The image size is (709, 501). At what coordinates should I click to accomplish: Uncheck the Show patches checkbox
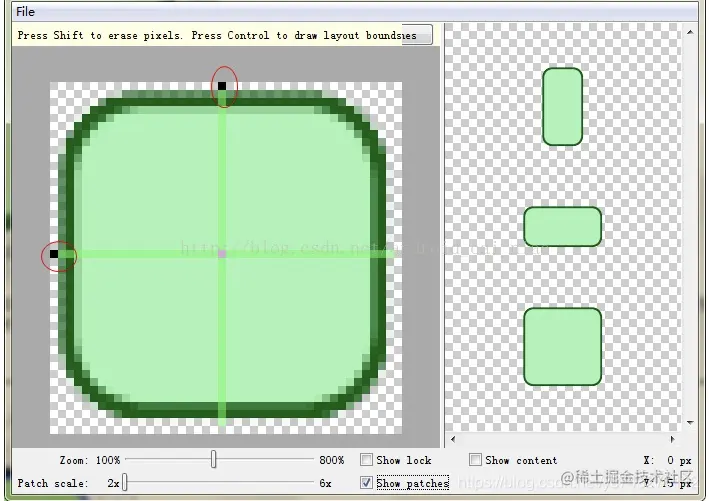tap(366, 482)
